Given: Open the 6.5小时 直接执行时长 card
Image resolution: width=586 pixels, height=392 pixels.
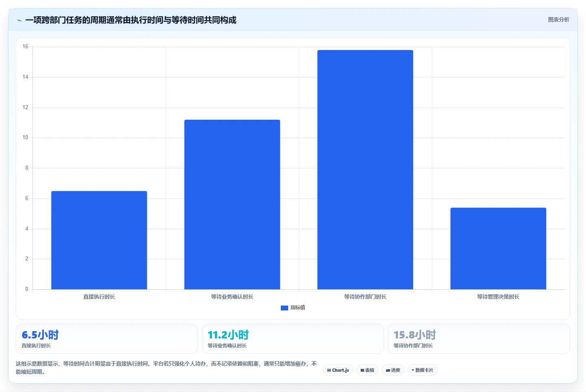Looking at the screenshot, I should [107, 339].
